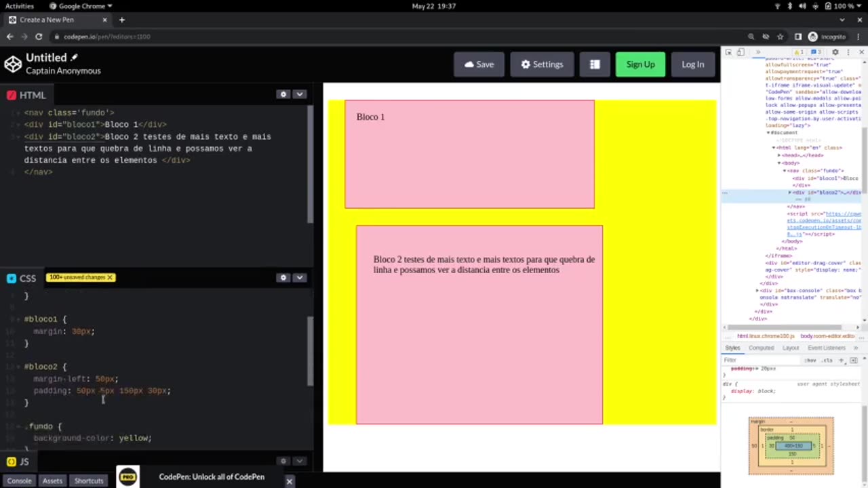The image size is (868, 488).
Task: Reload the page
Action: click(x=39, y=37)
